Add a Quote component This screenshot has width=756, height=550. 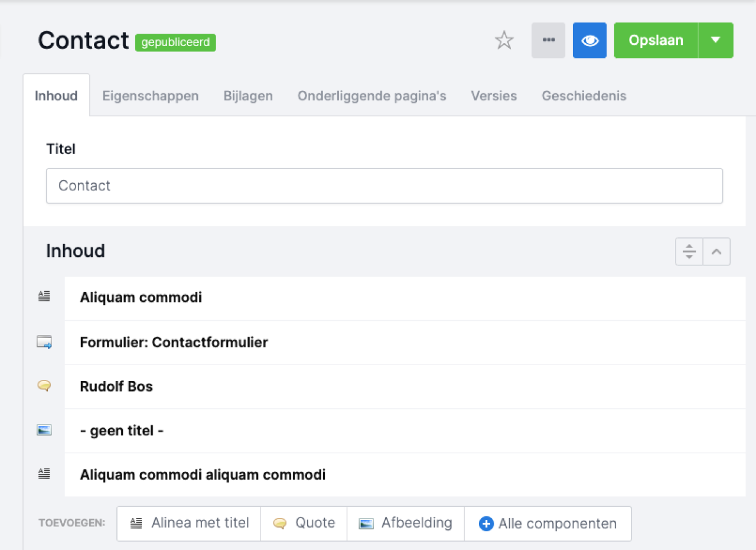click(304, 523)
